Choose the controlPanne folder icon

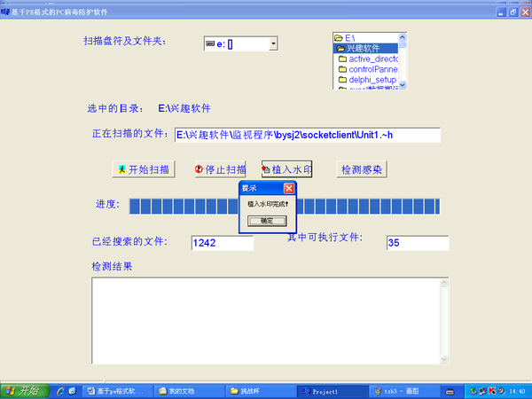tap(341, 69)
